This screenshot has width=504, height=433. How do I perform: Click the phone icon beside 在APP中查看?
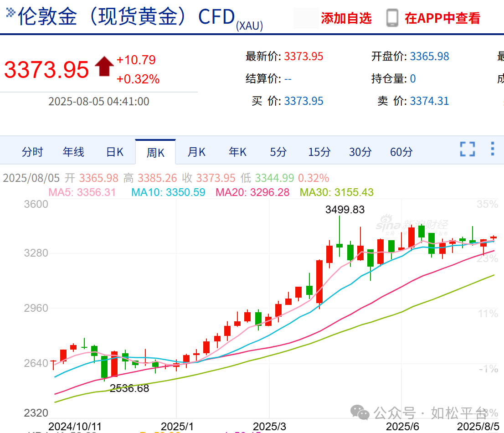[392, 18]
